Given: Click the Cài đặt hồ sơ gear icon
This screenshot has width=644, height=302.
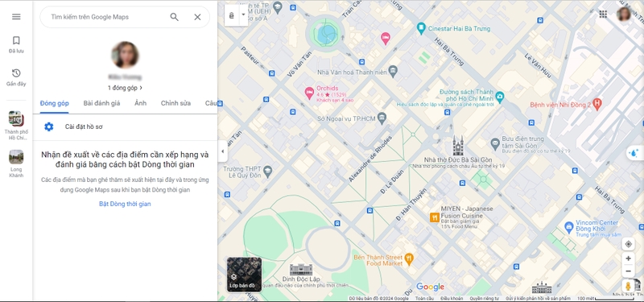Looking at the screenshot, I should 49,126.
